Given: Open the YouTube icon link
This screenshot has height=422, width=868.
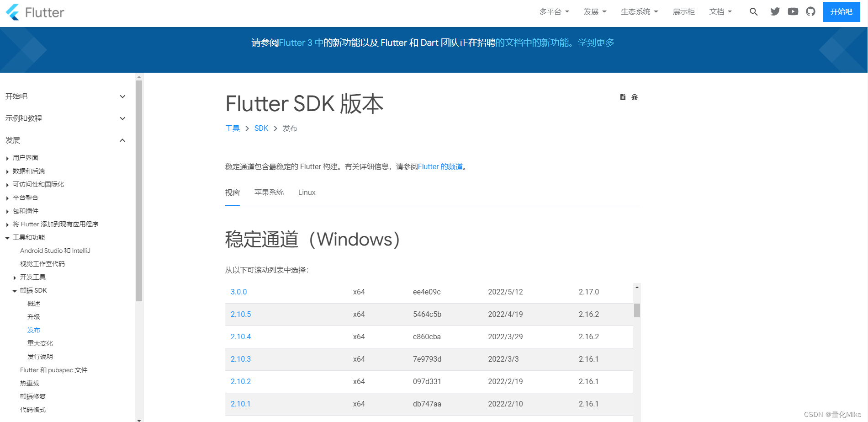Looking at the screenshot, I should 793,12.
